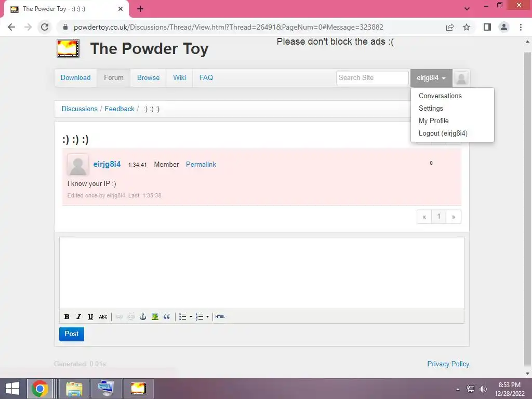Open the volume control in system tray

(x=483, y=389)
